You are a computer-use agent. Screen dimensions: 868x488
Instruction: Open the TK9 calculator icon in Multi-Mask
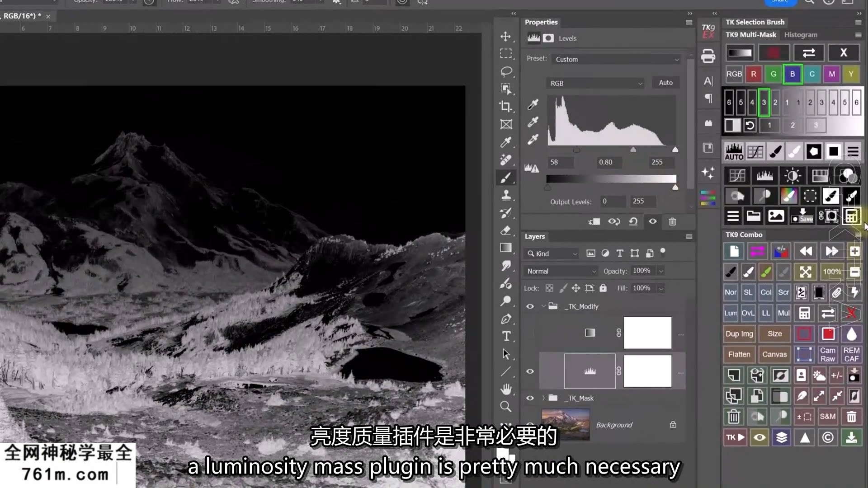point(851,216)
